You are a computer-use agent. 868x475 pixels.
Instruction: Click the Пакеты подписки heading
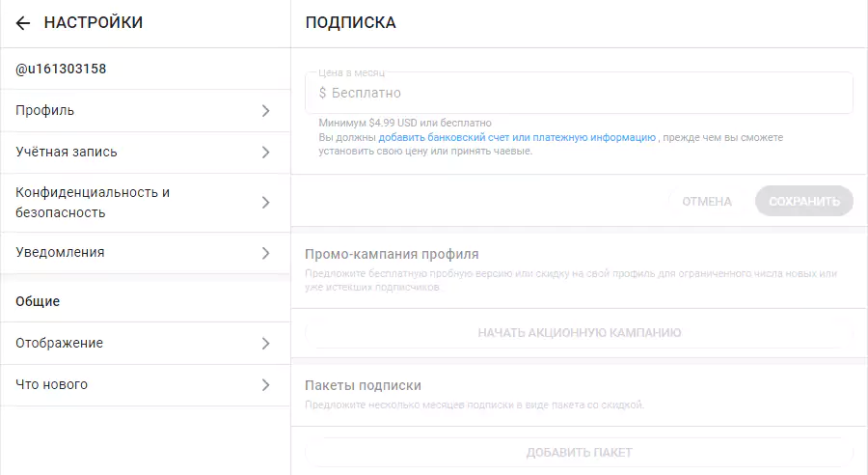pos(364,385)
